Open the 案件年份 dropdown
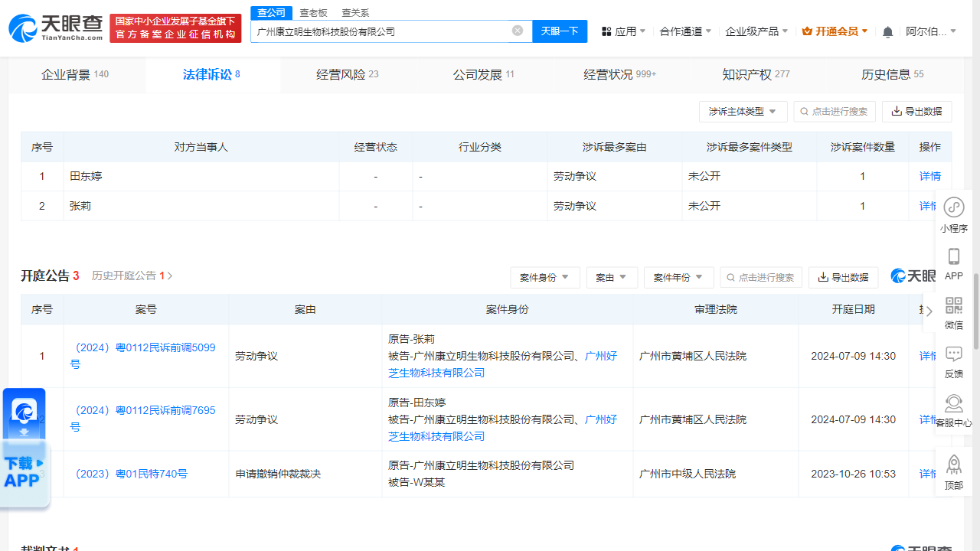Viewport: 980px width, 551px height. (x=678, y=277)
